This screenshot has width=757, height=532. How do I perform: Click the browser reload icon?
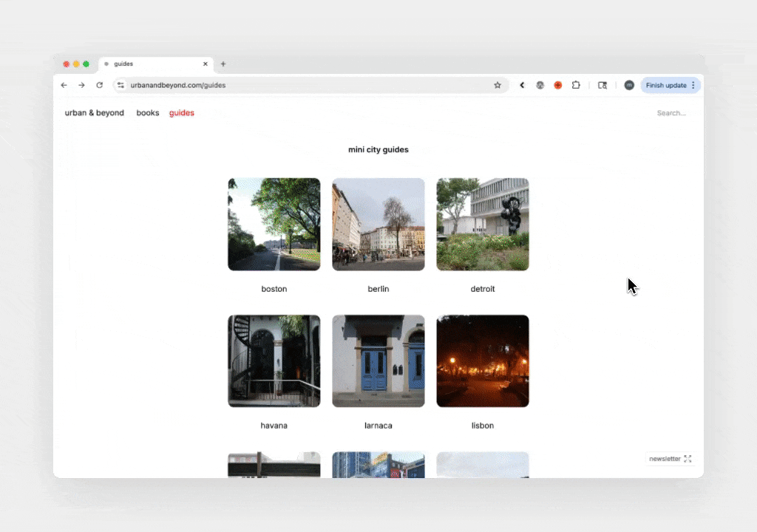click(x=99, y=85)
